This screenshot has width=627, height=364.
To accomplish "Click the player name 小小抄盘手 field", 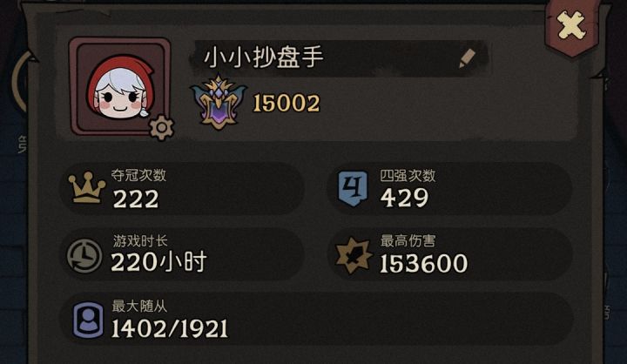I will tap(340, 58).
